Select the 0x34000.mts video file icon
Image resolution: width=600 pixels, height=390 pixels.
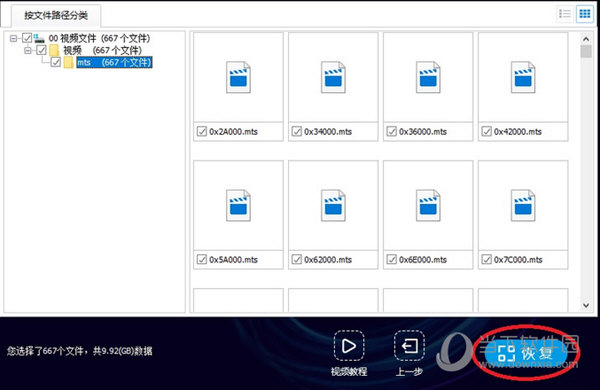[x=333, y=77]
